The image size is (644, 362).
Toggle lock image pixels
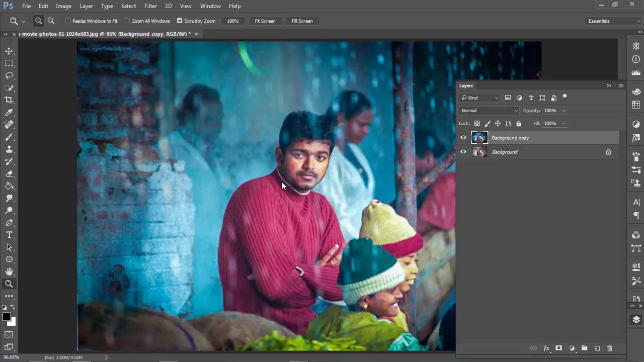[x=488, y=123]
